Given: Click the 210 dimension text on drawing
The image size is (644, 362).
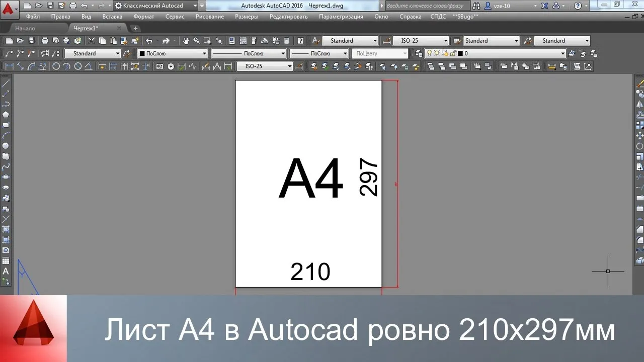Looking at the screenshot, I should pos(310,272).
